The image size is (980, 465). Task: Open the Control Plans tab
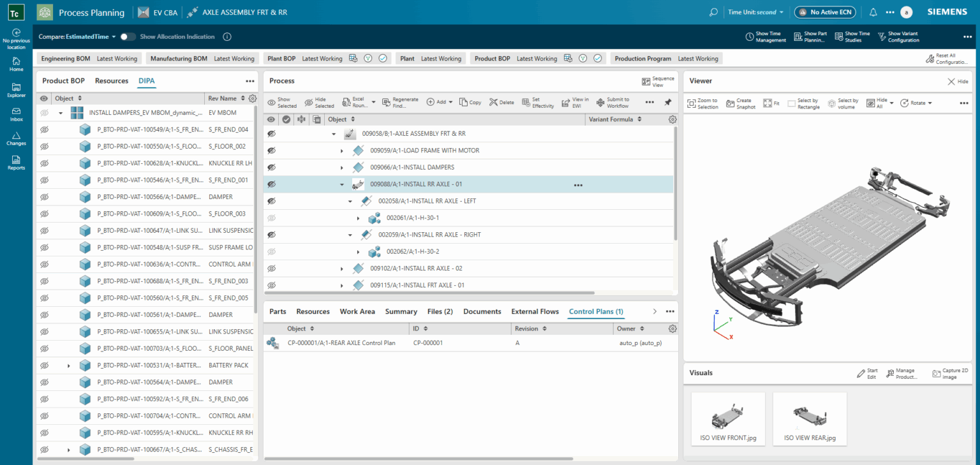pyautogui.click(x=595, y=311)
